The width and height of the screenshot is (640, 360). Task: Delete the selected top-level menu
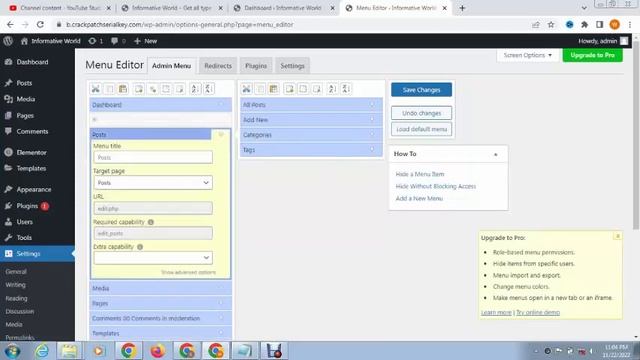pyautogui.click(x=180, y=89)
